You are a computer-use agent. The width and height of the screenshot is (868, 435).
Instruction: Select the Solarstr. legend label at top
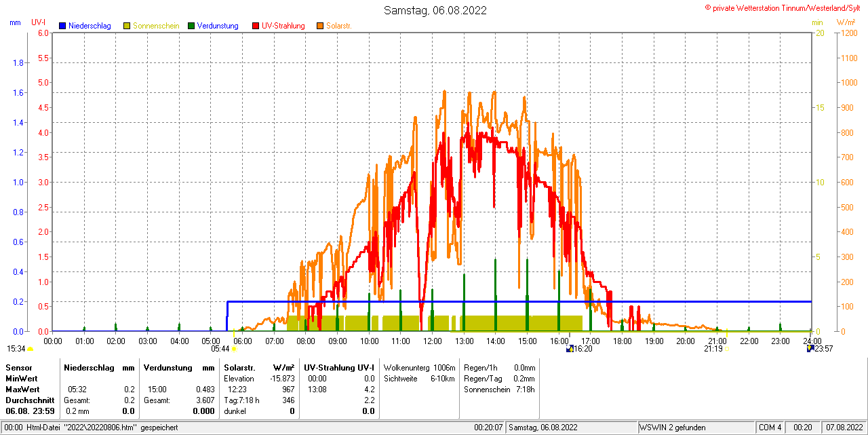339,26
